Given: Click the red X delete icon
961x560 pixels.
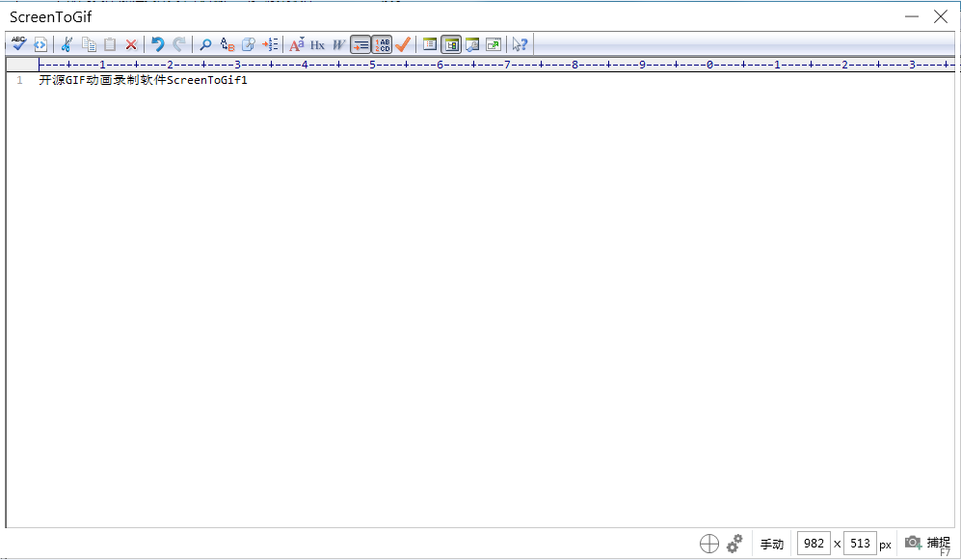Looking at the screenshot, I should 131,44.
